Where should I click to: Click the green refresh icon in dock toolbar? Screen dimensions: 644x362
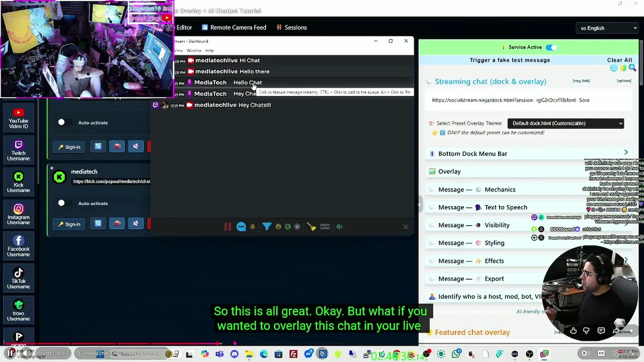288,227
